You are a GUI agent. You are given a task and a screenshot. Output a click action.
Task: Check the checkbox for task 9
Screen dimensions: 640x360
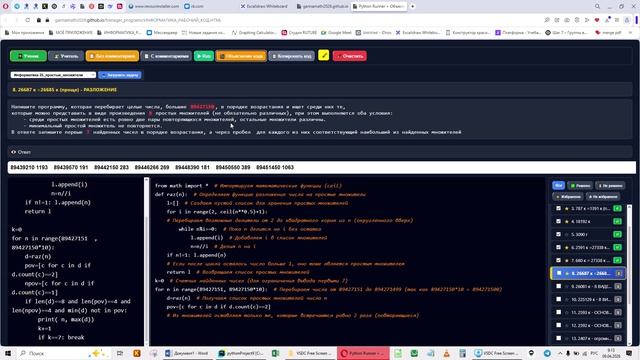(559, 286)
